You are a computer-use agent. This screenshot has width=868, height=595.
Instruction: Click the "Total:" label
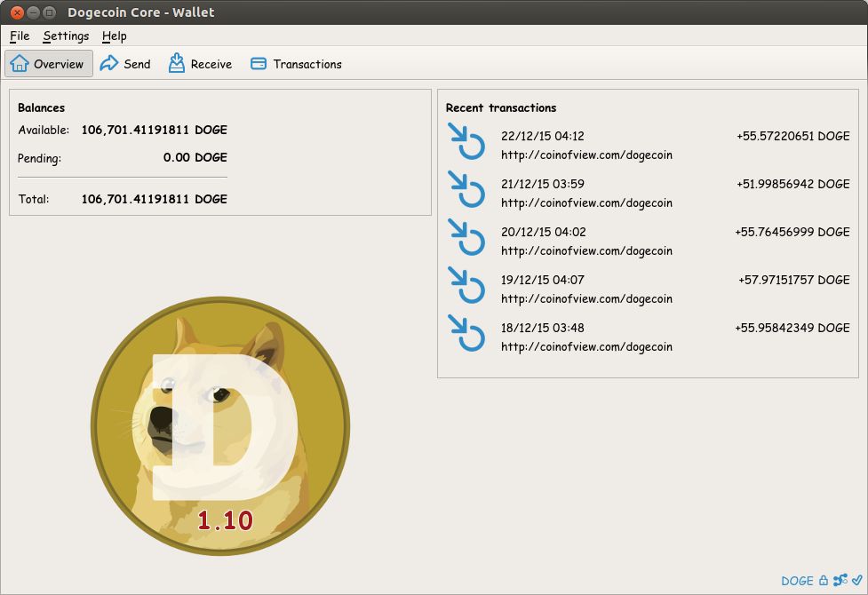point(34,199)
